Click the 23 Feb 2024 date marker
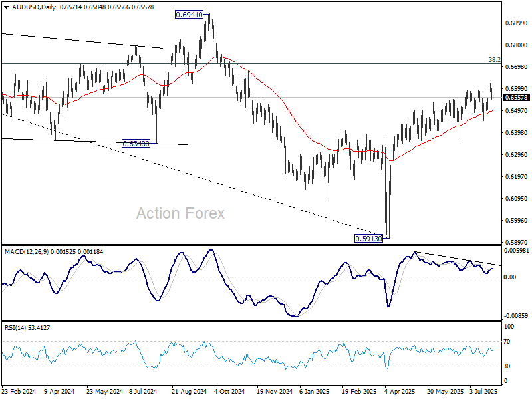This screenshot has height=399, width=532. pyautogui.click(x=19, y=391)
